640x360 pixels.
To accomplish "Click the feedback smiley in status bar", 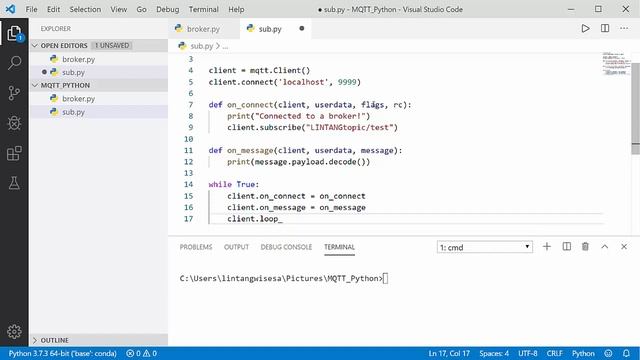I will point(608,353).
